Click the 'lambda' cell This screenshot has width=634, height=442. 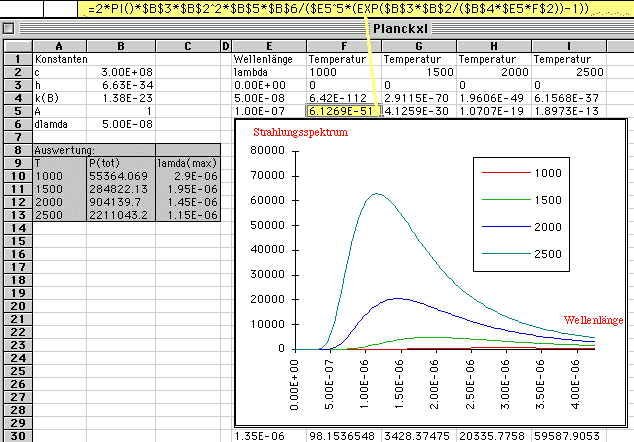(x=269, y=72)
